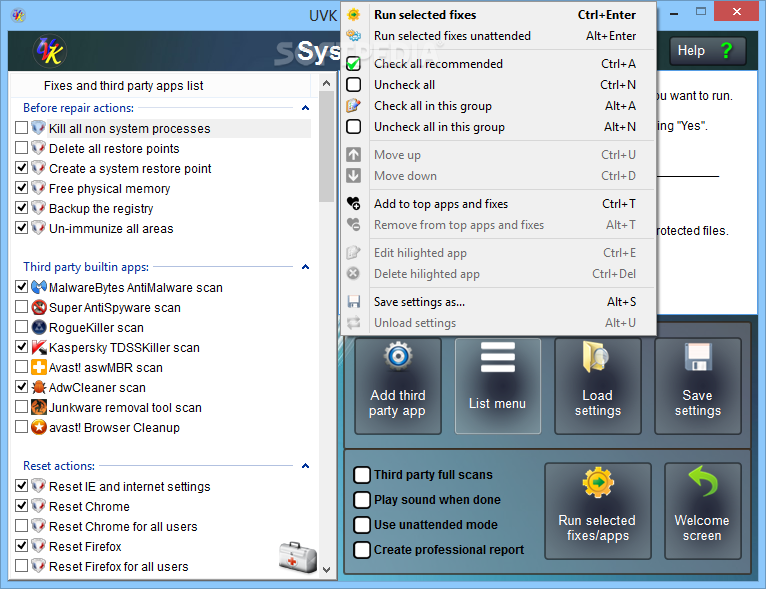Uncheck the Un-immunize all areas checkbox
The width and height of the screenshot is (766, 589).
[21, 228]
